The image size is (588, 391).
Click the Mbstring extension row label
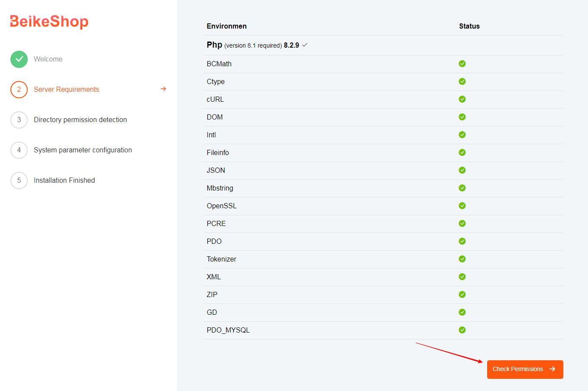coord(220,188)
